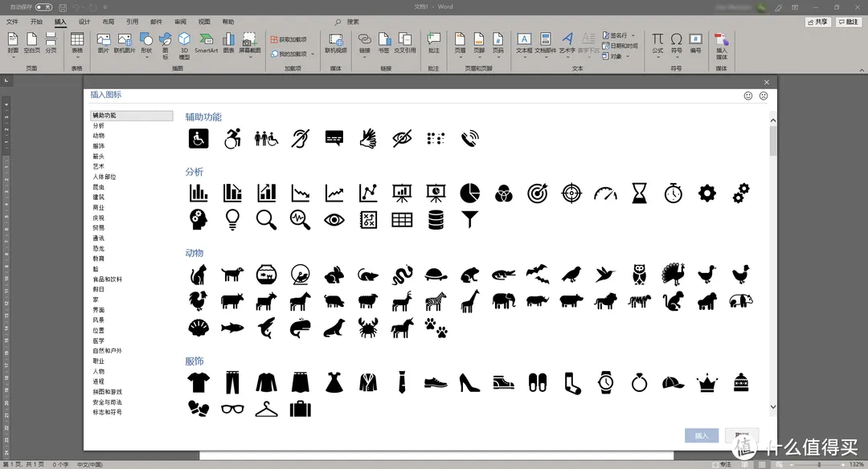Click the 插入 button in dialog
868x469 pixels.
(x=702, y=435)
